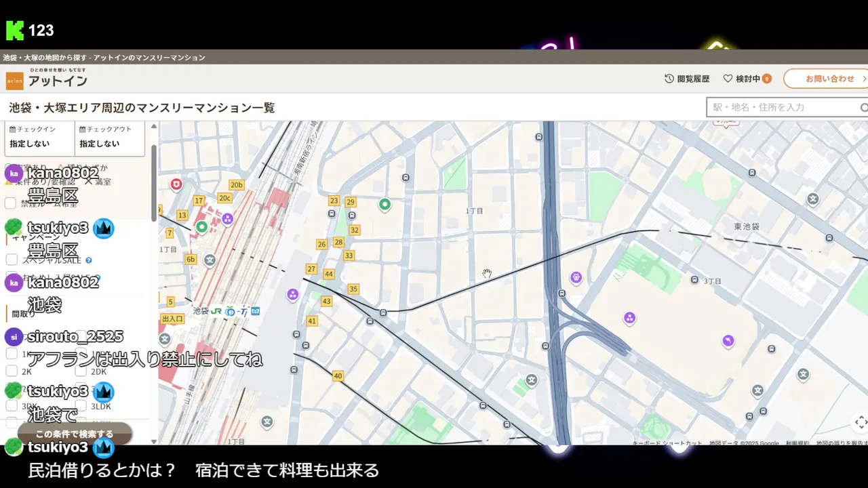This screenshot has width=868, height=488.
Task: Select the browser tab 池袋・大塚の地図から探す
Action: tap(104, 58)
